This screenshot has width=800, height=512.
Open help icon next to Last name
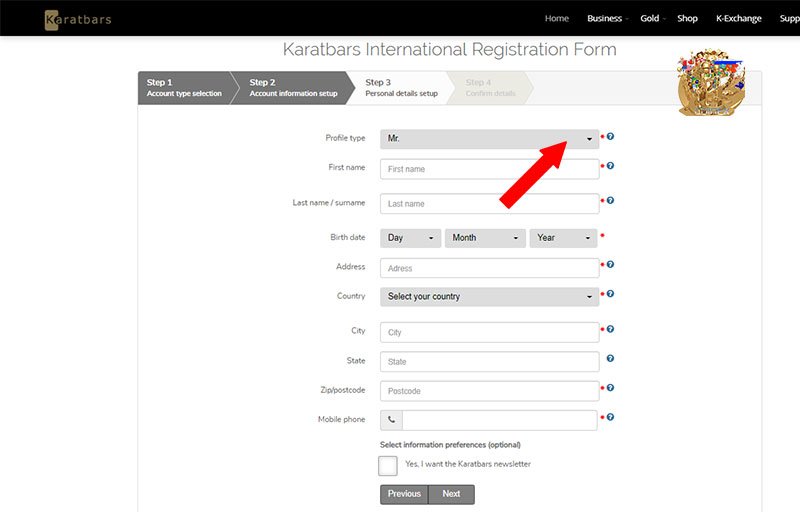pyautogui.click(x=610, y=200)
